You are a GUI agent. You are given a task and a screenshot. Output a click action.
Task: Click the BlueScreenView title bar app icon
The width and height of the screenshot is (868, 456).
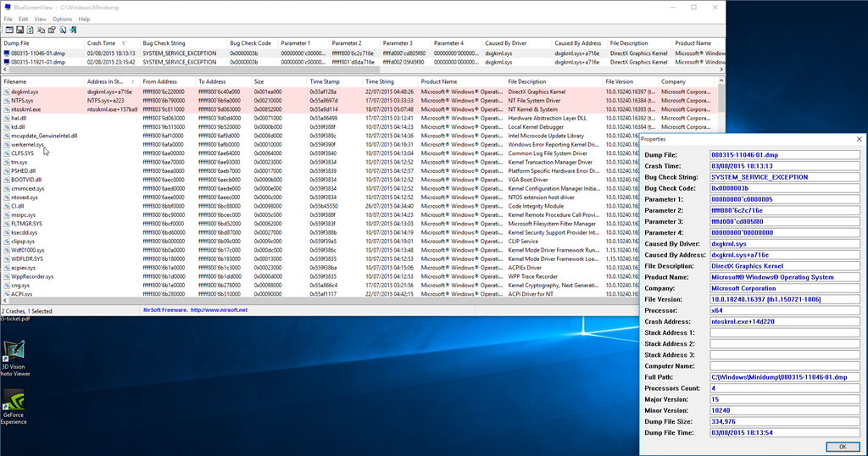[7, 7]
